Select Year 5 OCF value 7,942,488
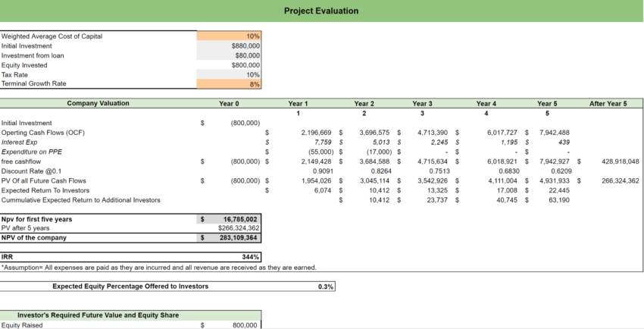Image resolution: width=644 pixels, height=329 pixels. point(555,133)
